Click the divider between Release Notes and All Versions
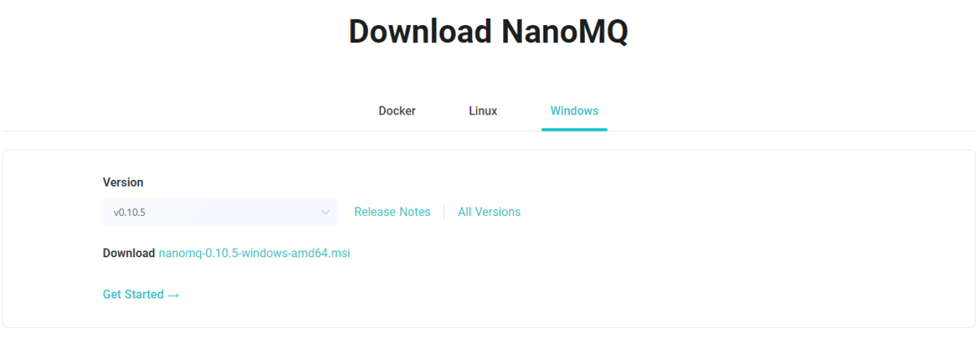 click(x=444, y=212)
